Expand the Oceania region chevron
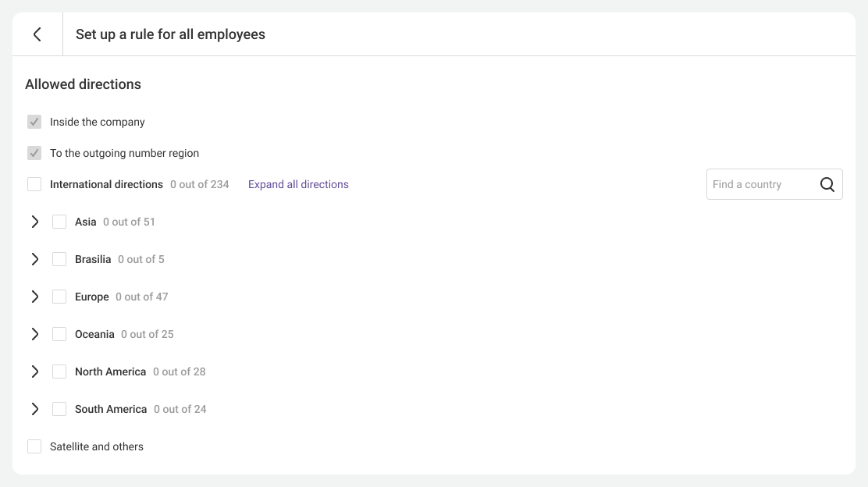Screen dimensions: 868x487 point(34,334)
